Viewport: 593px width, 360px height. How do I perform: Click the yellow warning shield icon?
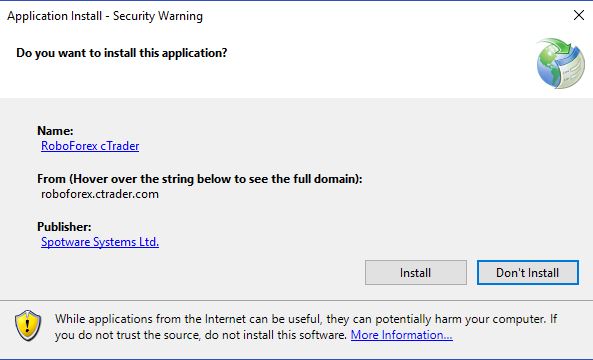[28, 325]
